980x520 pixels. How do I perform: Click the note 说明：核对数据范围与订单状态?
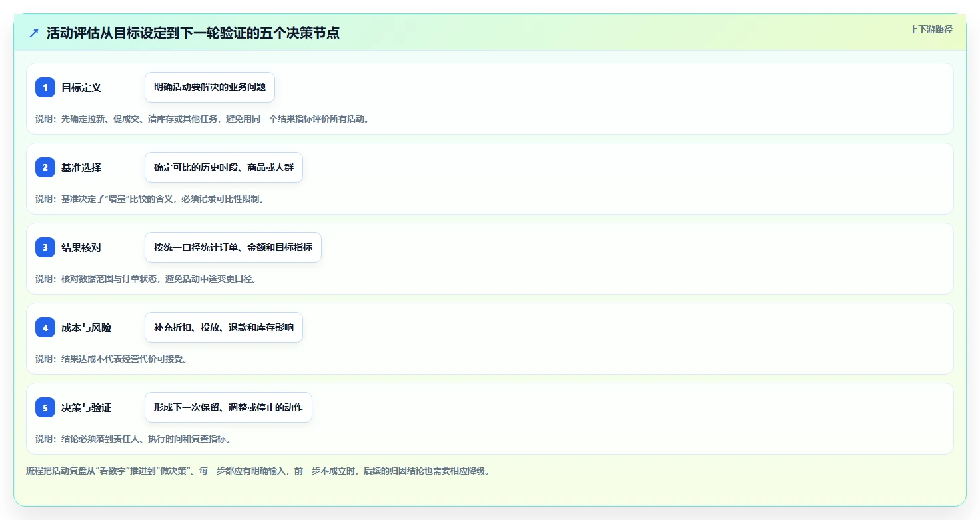click(146, 279)
